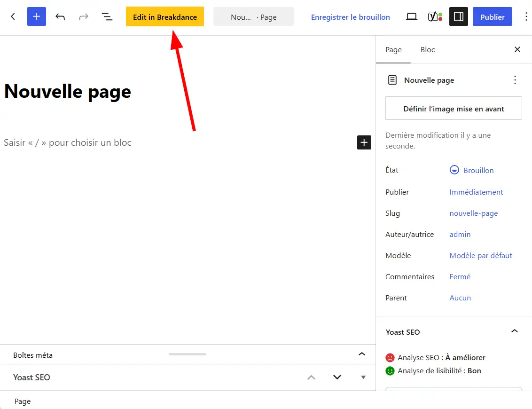The image size is (532, 409).
Task: Open the Immédiatement publish date setting
Action: 476,192
